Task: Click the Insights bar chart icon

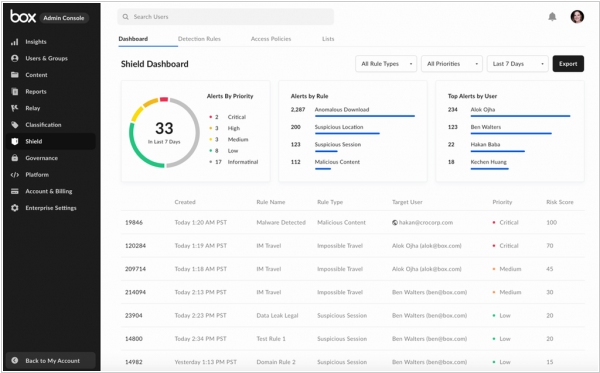Action: click(x=15, y=42)
